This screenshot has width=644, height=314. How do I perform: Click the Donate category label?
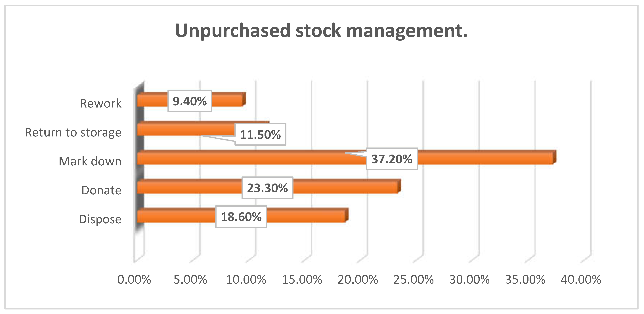pos(101,190)
